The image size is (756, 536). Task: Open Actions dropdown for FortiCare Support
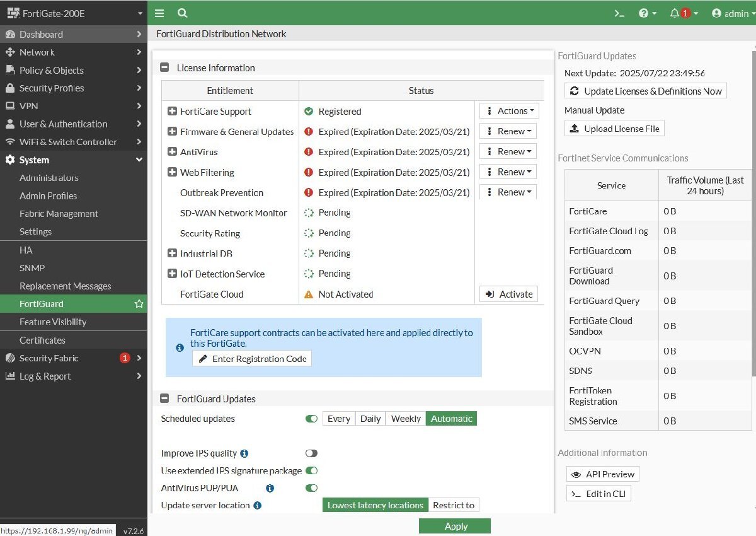[x=510, y=111]
